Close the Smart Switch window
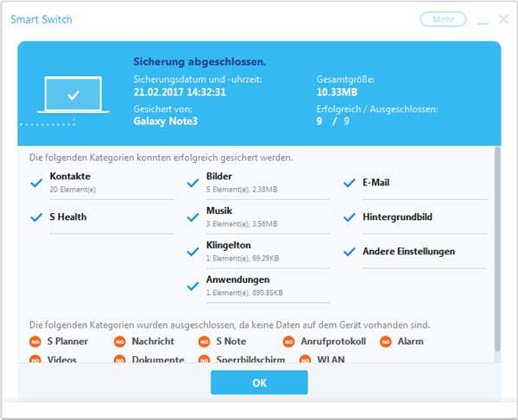 (x=504, y=19)
